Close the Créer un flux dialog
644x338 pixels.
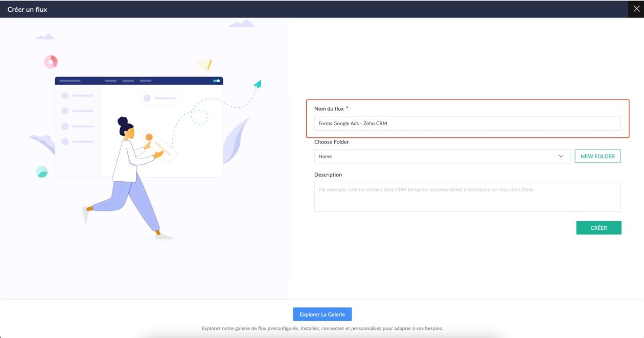point(636,9)
